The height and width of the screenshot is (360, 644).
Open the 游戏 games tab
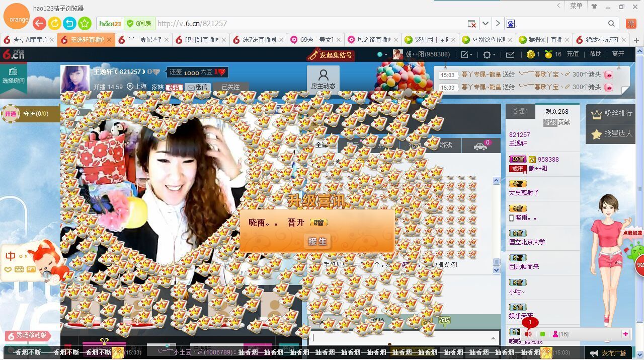point(446,145)
